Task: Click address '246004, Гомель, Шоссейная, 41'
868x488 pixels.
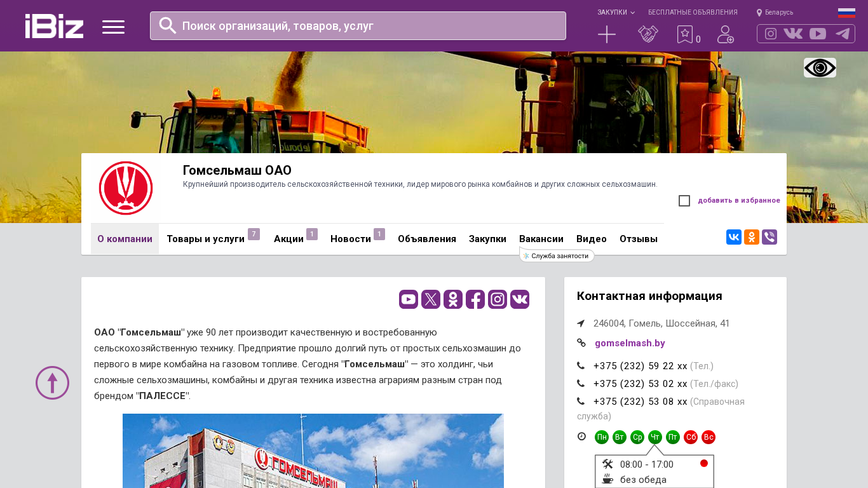Action: click(661, 323)
